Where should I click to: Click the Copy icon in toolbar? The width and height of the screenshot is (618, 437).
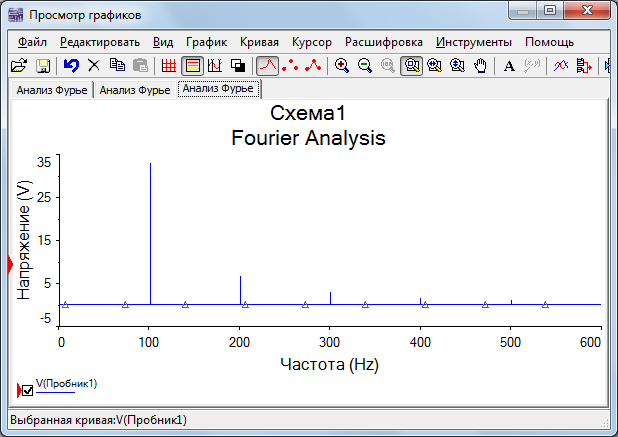[117, 65]
